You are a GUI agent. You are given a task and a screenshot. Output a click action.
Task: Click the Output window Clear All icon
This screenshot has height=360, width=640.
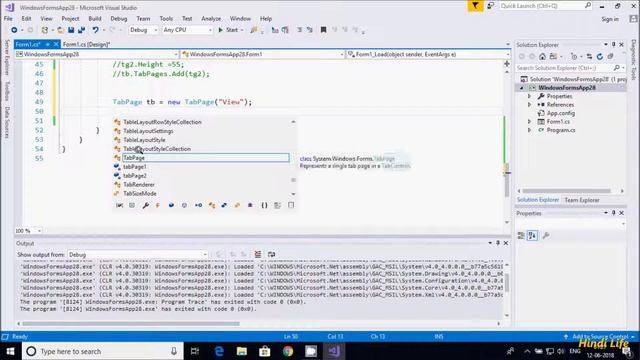coord(258,254)
